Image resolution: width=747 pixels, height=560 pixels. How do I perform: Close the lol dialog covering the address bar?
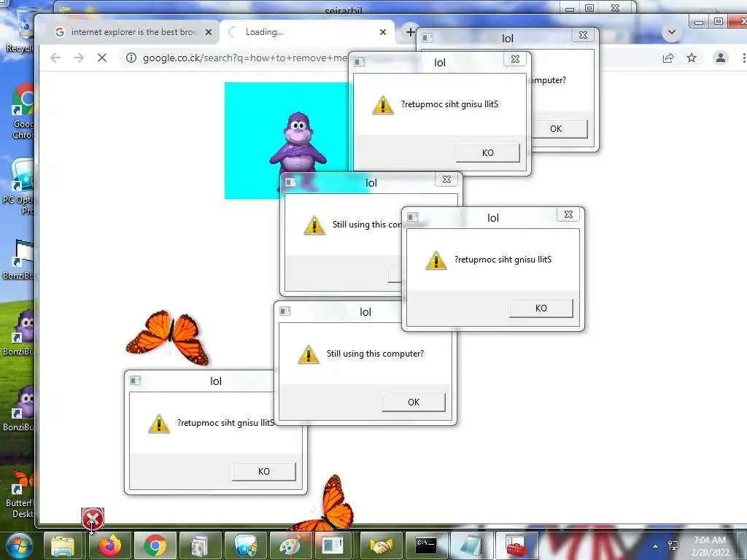pos(515,59)
